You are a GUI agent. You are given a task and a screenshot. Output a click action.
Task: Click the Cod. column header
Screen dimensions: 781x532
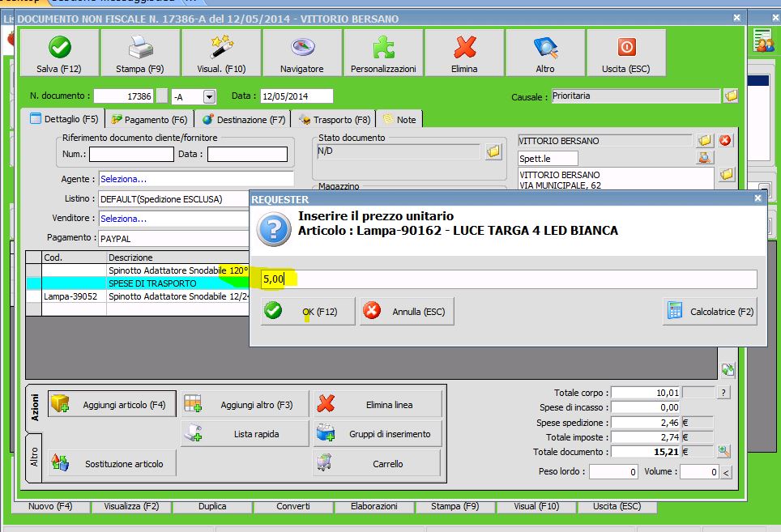[75, 257]
